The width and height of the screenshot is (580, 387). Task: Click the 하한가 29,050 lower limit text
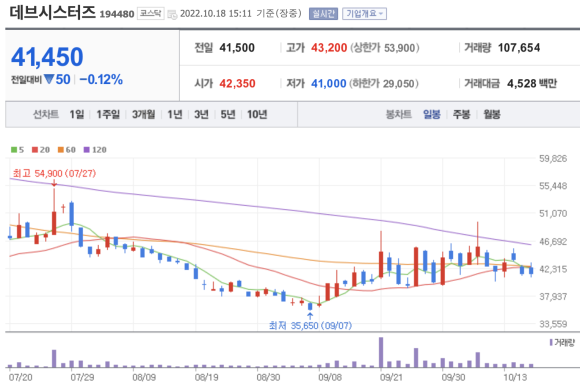click(384, 84)
